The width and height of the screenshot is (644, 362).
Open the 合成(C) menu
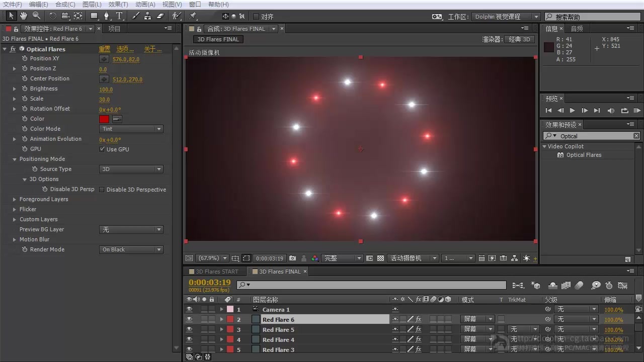pyautogui.click(x=65, y=5)
